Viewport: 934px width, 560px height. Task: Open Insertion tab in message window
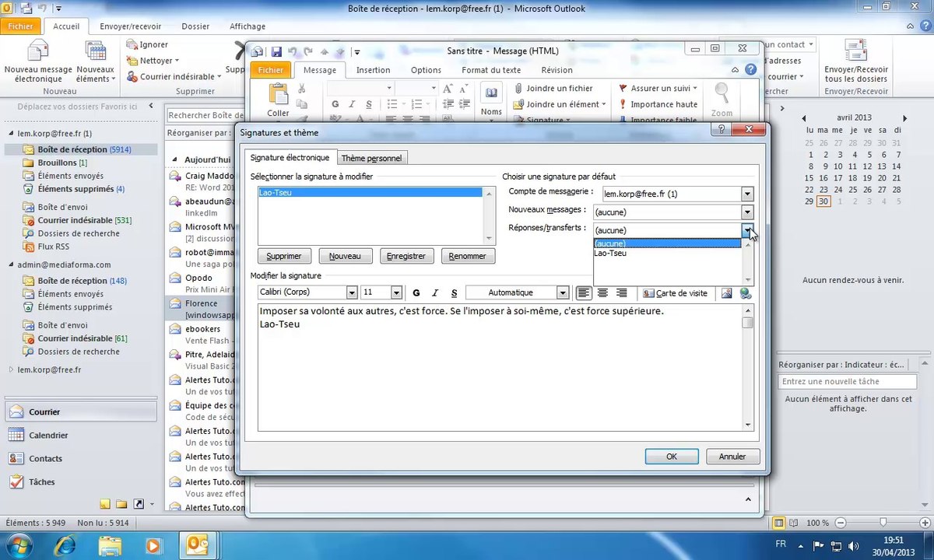coord(374,70)
